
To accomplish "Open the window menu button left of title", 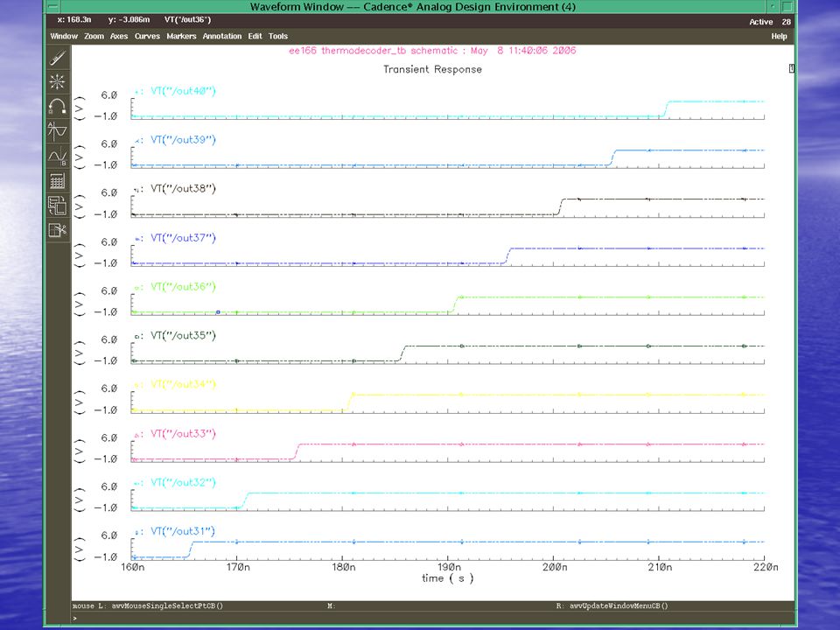I will 52,7.
